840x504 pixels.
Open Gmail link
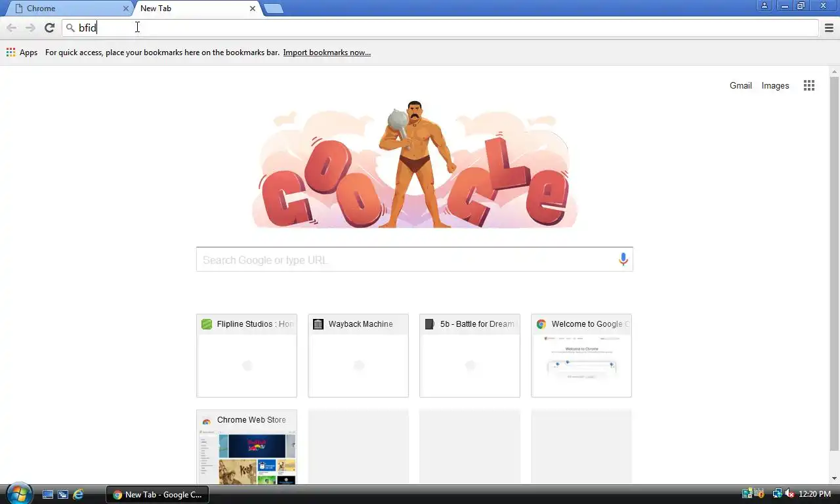pyautogui.click(x=741, y=85)
